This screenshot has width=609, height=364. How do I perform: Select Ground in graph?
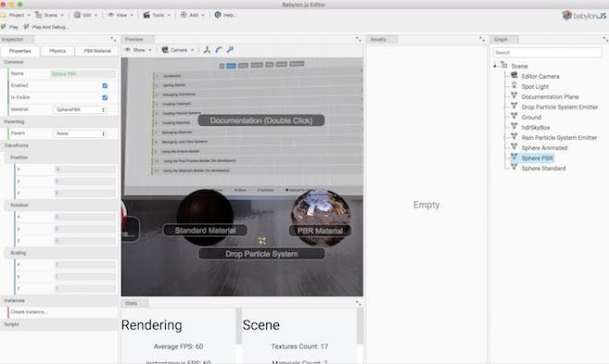click(x=531, y=118)
